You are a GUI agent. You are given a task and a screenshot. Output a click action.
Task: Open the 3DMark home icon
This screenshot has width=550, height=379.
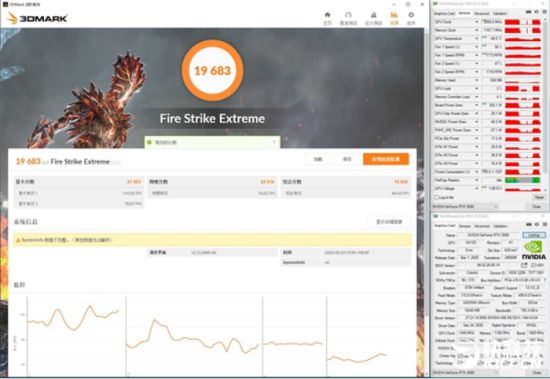[x=327, y=15]
